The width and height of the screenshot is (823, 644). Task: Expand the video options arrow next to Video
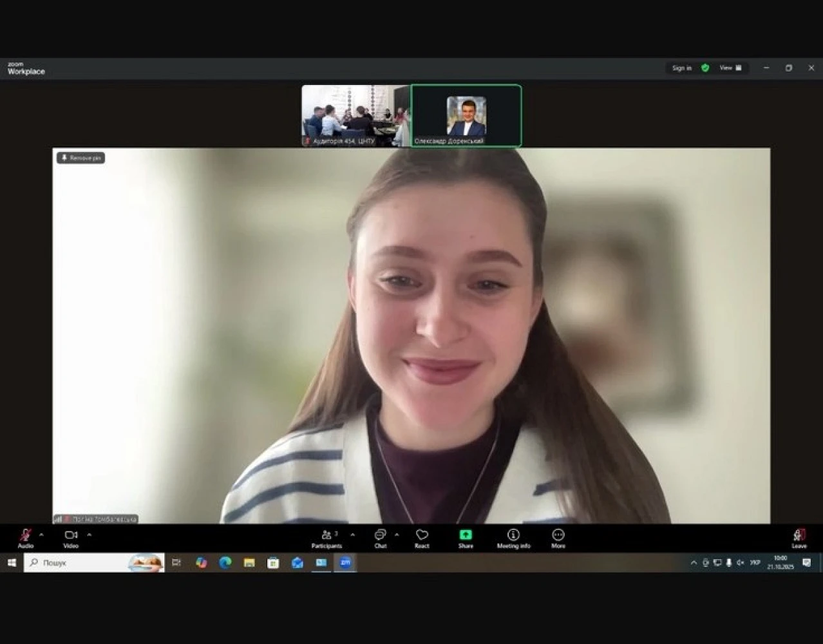click(x=89, y=535)
